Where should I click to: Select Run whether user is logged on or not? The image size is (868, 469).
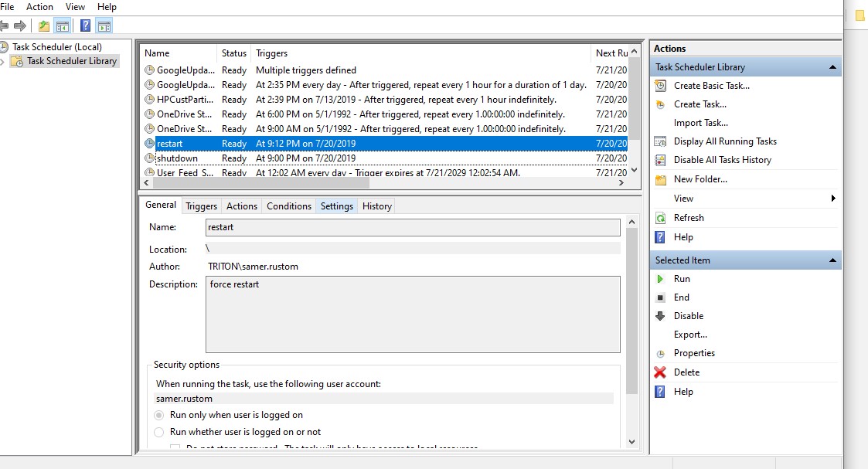click(x=159, y=432)
